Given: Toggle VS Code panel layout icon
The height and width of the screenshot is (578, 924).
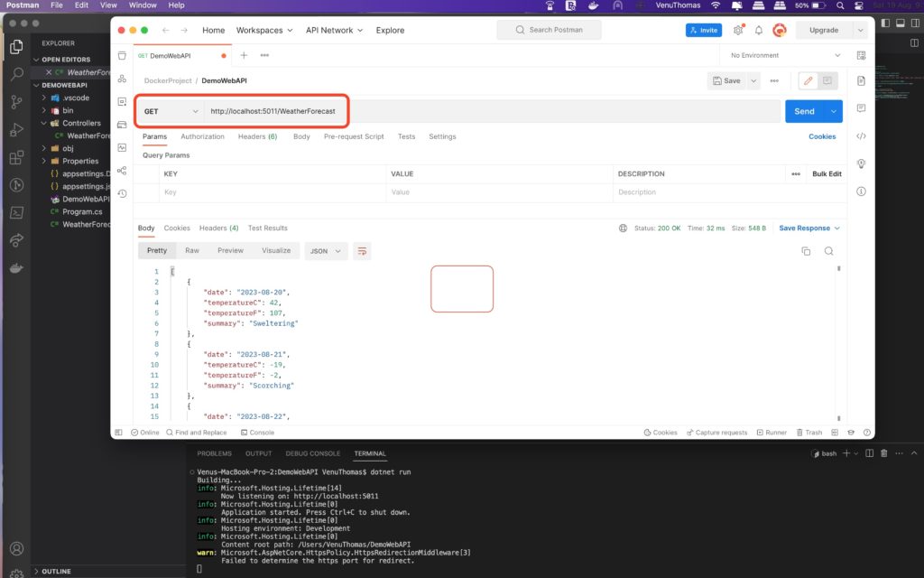Looking at the screenshot, I should [x=901, y=23].
